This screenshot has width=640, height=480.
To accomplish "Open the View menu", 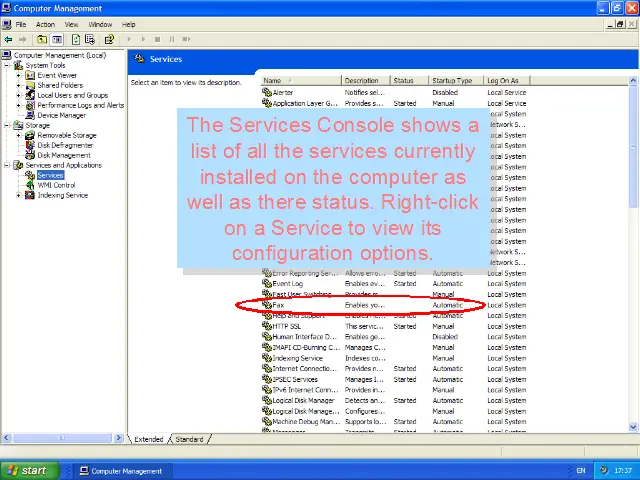I will (x=71, y=24).
